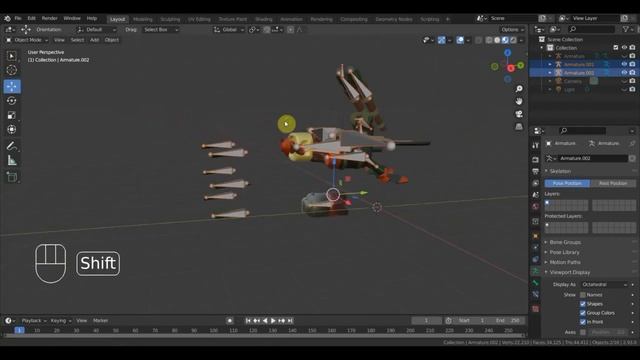This screenshot has width=640, height=360.
Task: Enable the Names checkbox
Action: (x=583, y=295)
